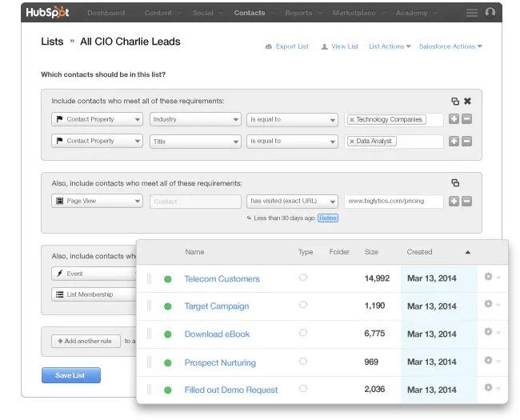Delete the first rule group with X icon

(x=468, y=102)
